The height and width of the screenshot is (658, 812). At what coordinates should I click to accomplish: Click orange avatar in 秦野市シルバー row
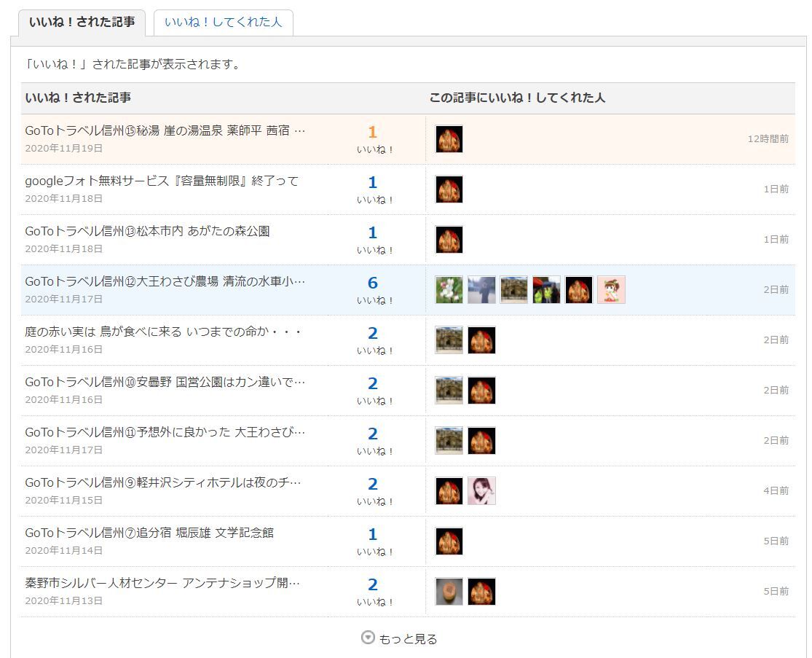tap(481, 591)
